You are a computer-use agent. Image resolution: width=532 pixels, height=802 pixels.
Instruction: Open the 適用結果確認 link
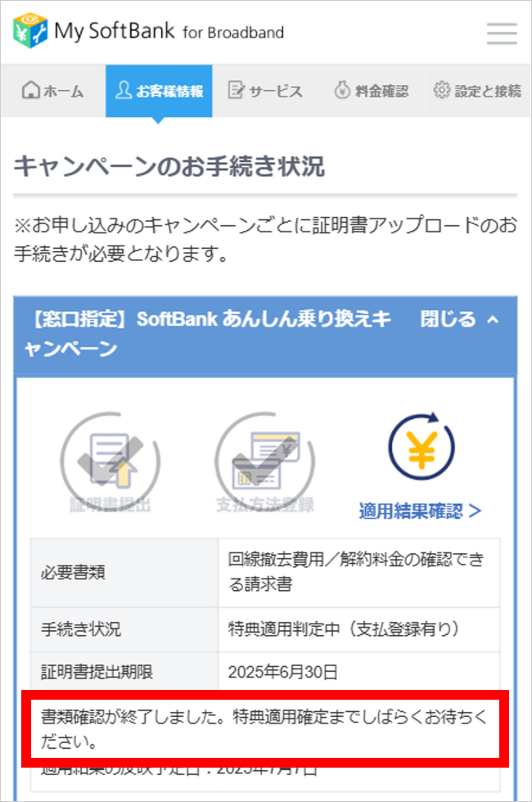(x=420, y=511)
